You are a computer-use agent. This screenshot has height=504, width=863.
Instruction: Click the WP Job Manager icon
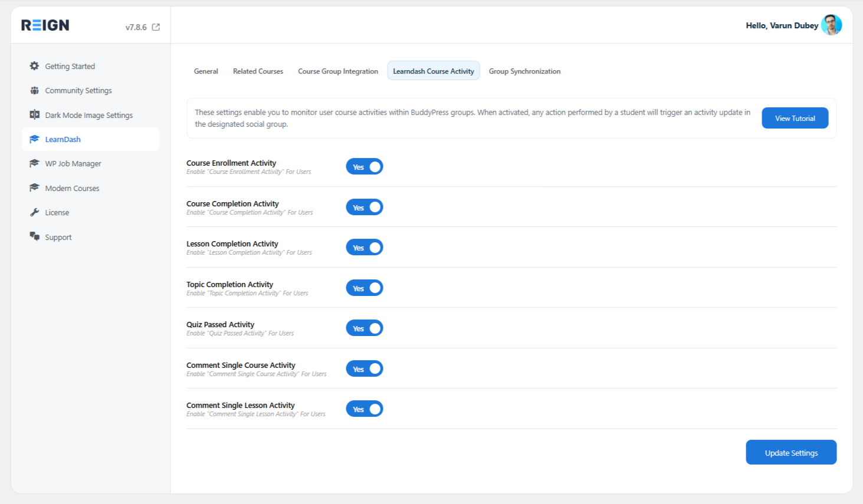pos(34,163)
